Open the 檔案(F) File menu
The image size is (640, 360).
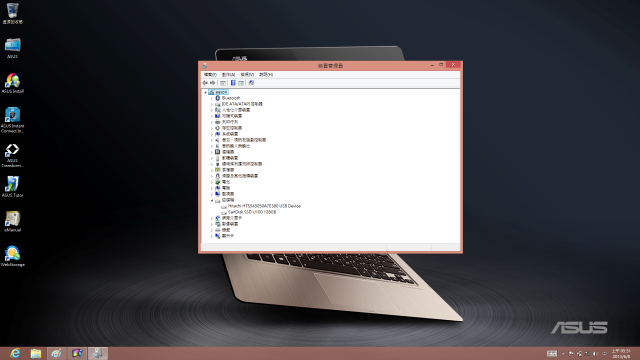tap(210, 75)
